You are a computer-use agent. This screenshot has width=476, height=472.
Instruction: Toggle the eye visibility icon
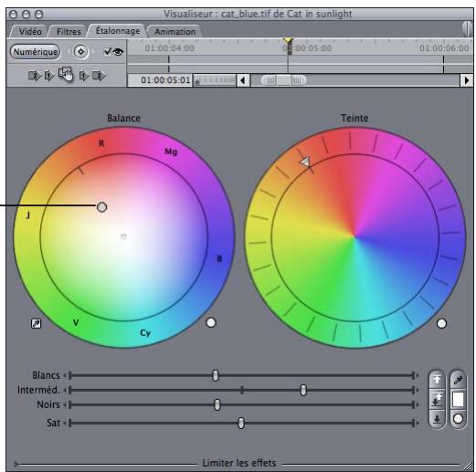click(118, 52)
